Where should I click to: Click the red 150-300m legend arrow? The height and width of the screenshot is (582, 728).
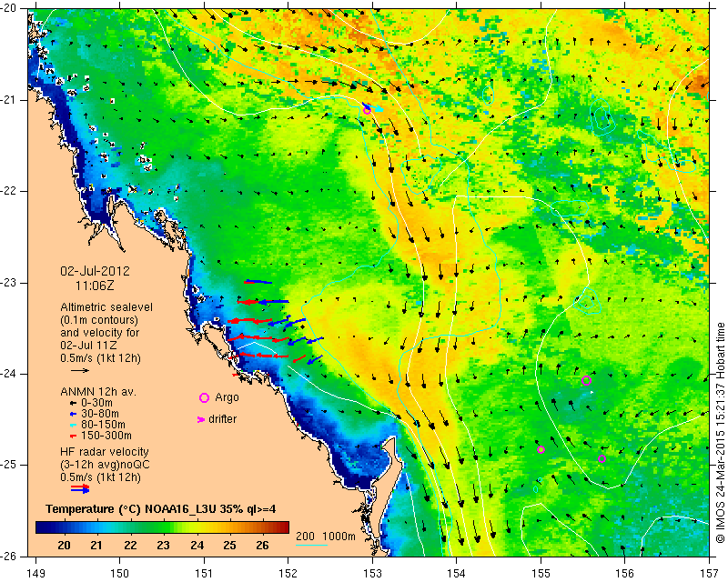(x=74, y=436)
